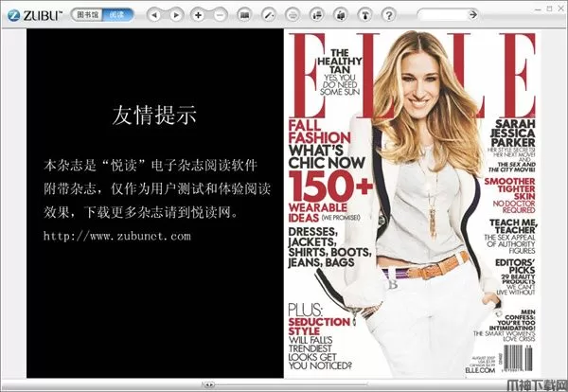
Task: Zoom out with the minus button
Action: (220, 15)
